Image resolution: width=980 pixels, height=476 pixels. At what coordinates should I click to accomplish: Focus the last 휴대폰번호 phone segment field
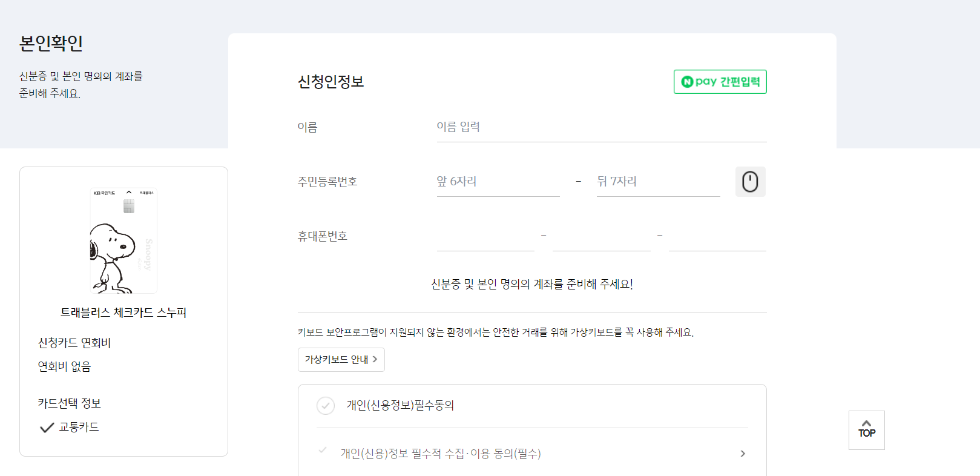717,236
